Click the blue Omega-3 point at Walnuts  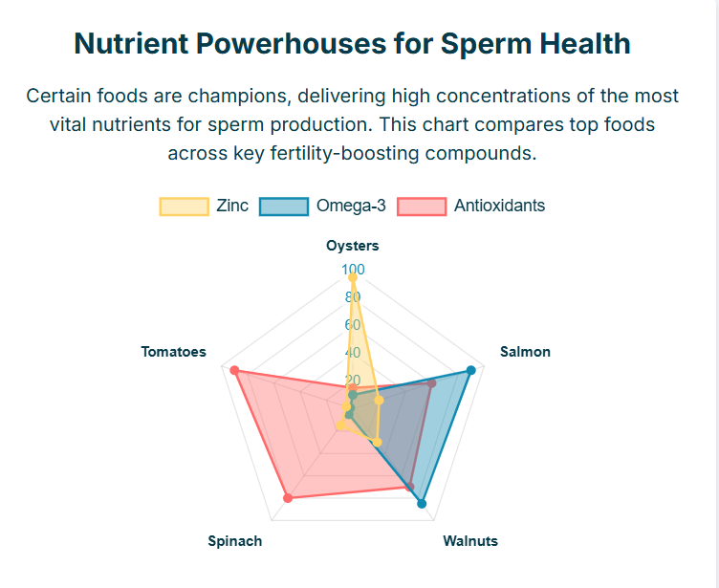point(422,504)
